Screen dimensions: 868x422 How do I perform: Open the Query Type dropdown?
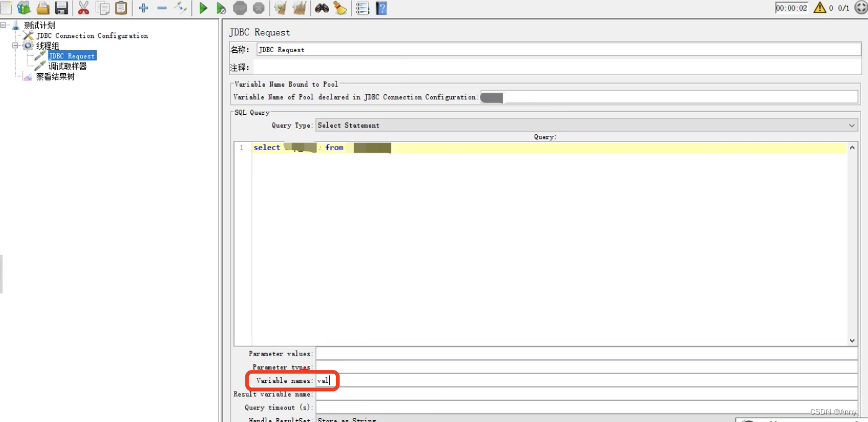click(x=587, y=125)
